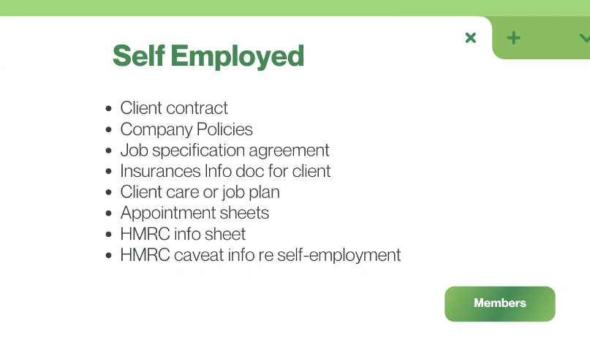Screen dimensions: 590x364
Task: Click the bullet beside Job specification agreement
Action: click(x=109, y=151)
